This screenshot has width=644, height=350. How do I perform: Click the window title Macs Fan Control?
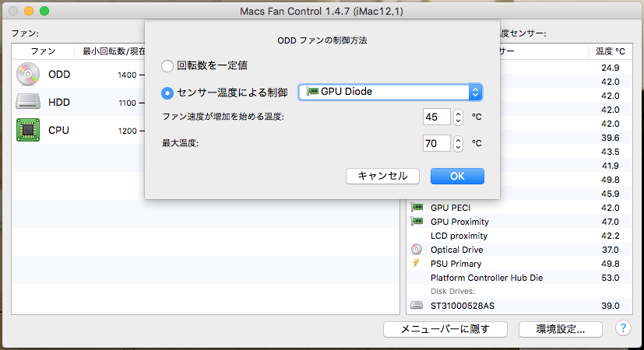(x=322, y=11)
